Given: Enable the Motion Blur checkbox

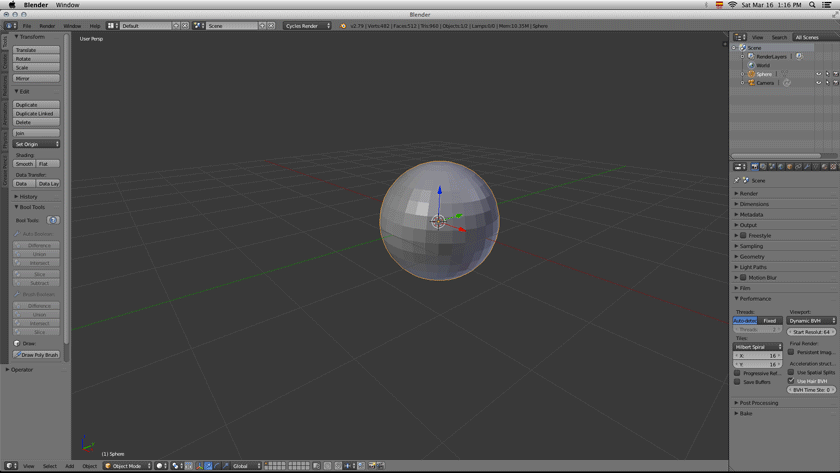Looking at the screenshot, I should point(743,277).
